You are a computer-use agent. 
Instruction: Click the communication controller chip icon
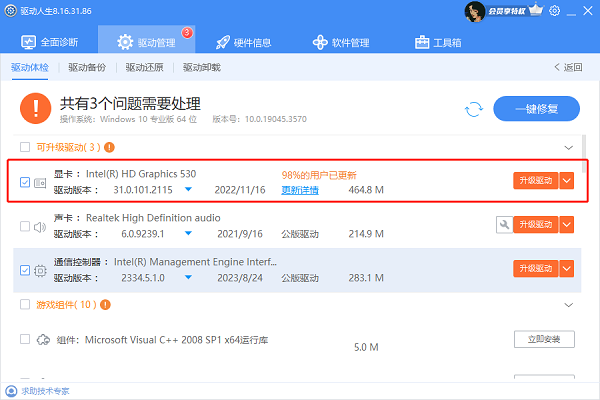tap(40, 271)
